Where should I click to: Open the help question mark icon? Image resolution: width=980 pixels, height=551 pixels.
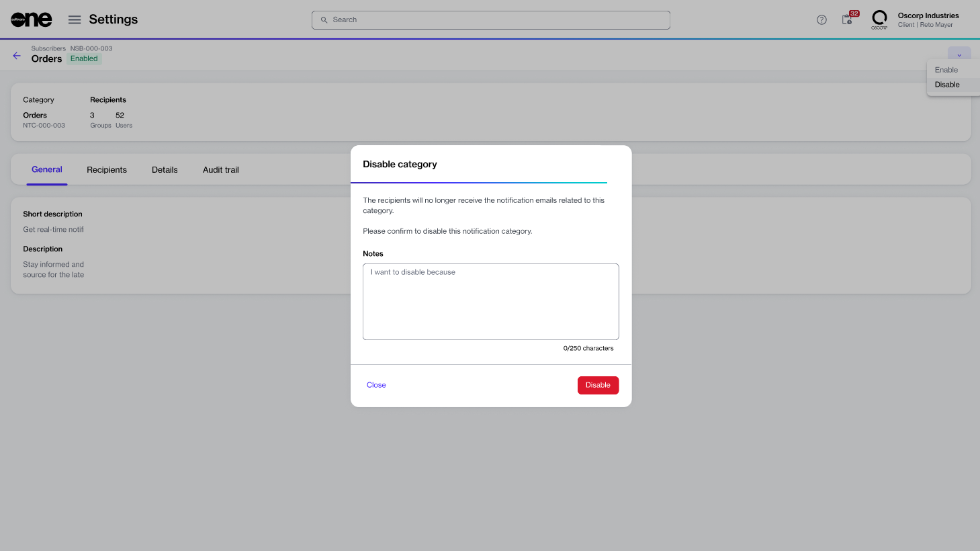point(821,19)
